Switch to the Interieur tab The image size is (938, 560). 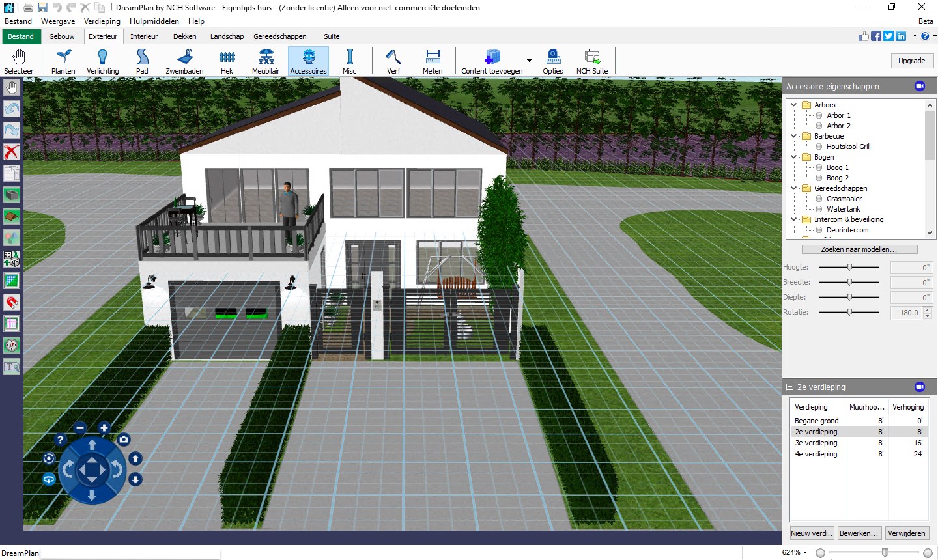pyautogui.click(x=144, y=36)
